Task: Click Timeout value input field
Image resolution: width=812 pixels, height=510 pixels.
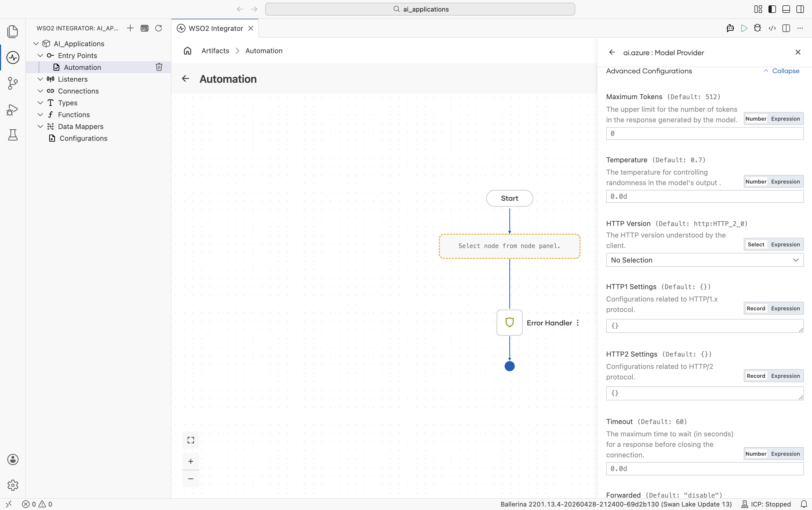Action: point(705,469)
